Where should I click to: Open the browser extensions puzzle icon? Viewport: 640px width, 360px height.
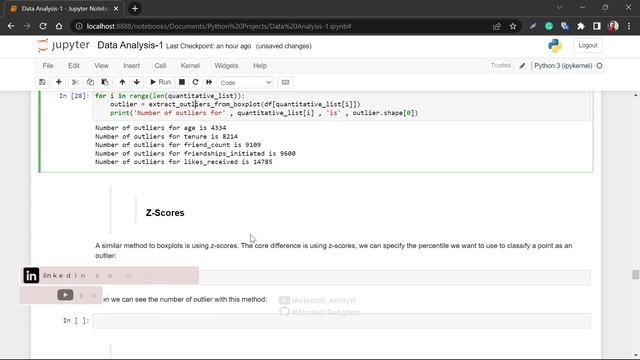tap(581, 26)
